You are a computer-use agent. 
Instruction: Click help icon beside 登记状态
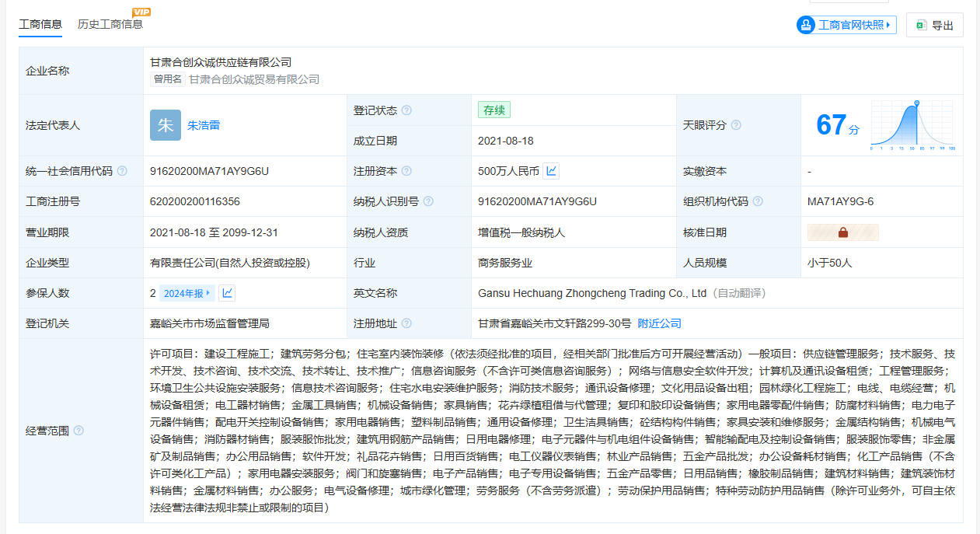click(x=406, y=110)
